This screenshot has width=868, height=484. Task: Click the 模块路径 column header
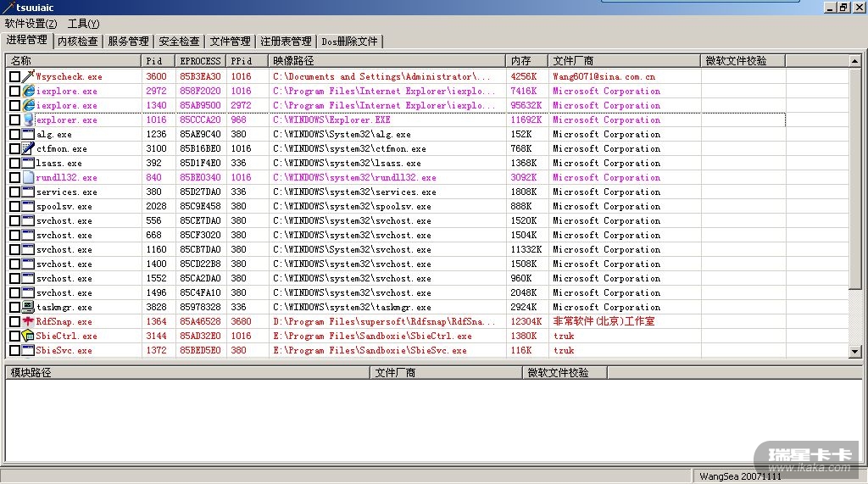[187, 373]
